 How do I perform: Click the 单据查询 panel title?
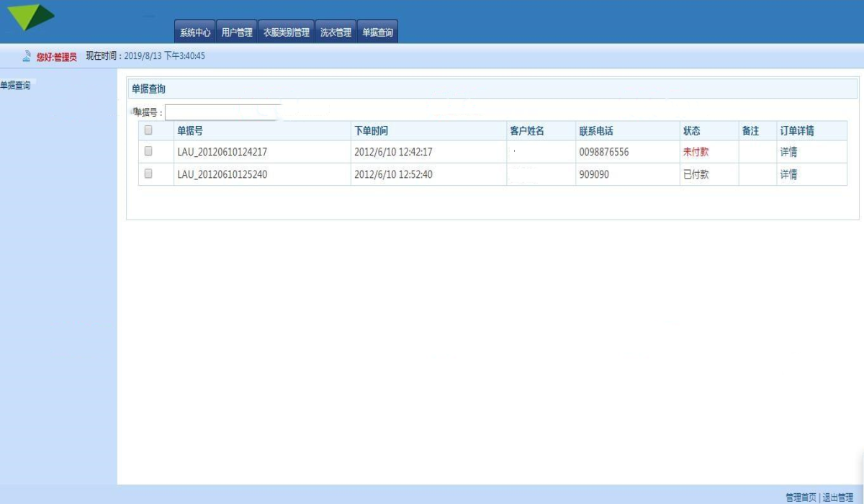148,89
